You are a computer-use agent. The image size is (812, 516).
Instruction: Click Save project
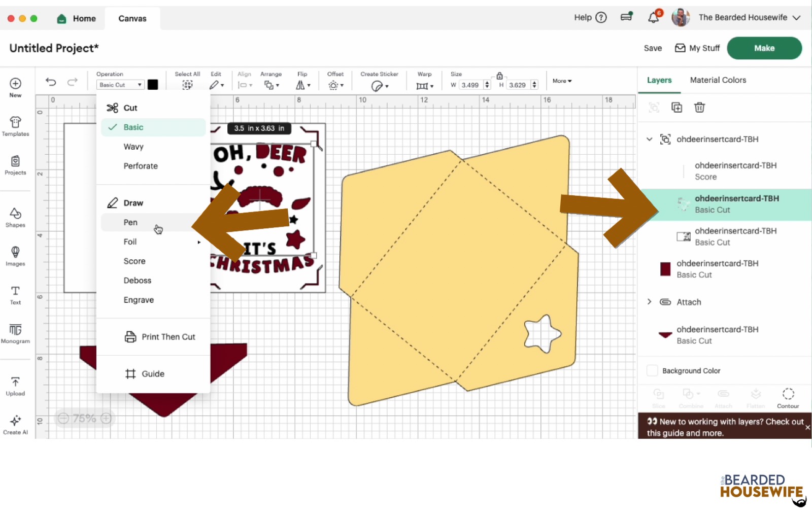(x=653, y=48)
